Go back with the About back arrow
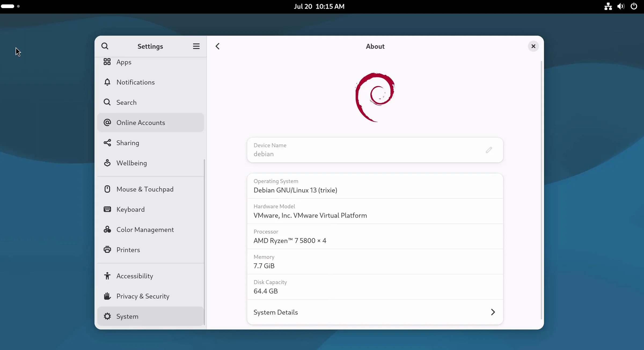 [217, 46]
